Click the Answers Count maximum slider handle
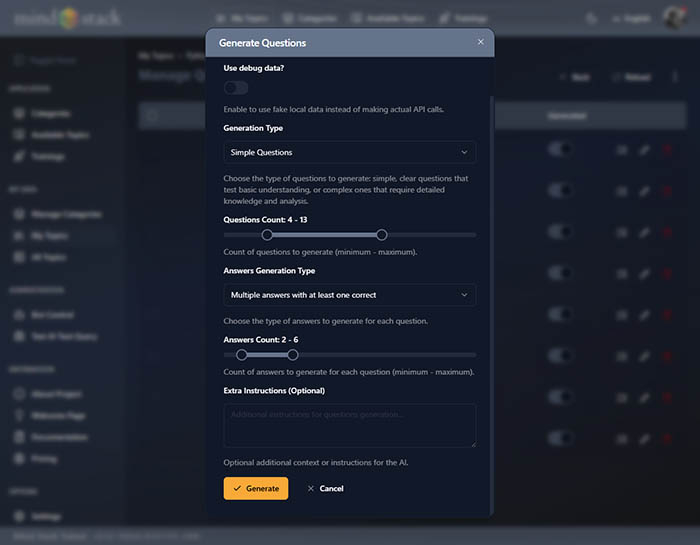Viewport: 700px width, 545px height. tap(293, 355)
